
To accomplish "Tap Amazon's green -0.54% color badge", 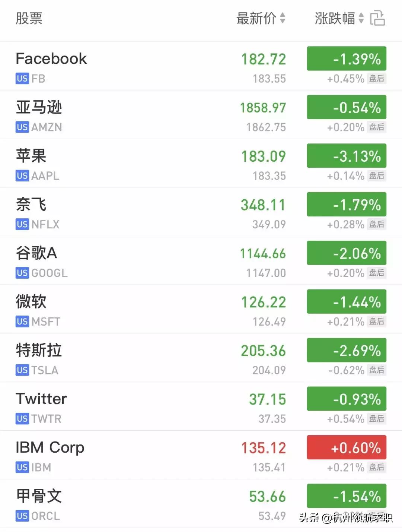I will tap(346, 107).
